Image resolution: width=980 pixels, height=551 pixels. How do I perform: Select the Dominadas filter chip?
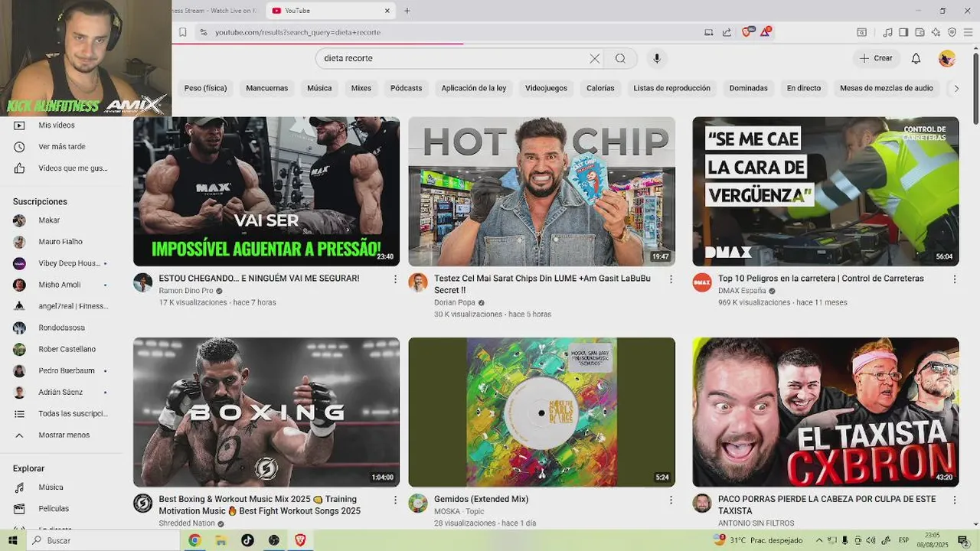(748, 88)
